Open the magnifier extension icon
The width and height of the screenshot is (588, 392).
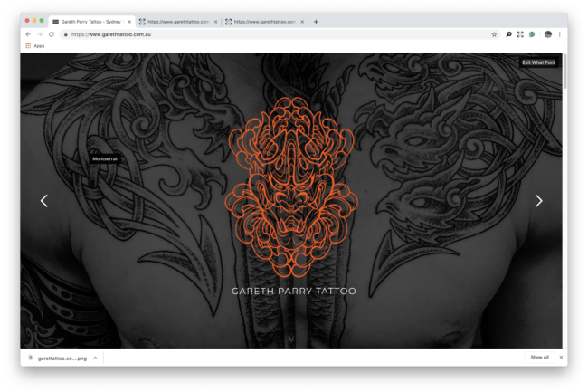(x=508, y=34)
